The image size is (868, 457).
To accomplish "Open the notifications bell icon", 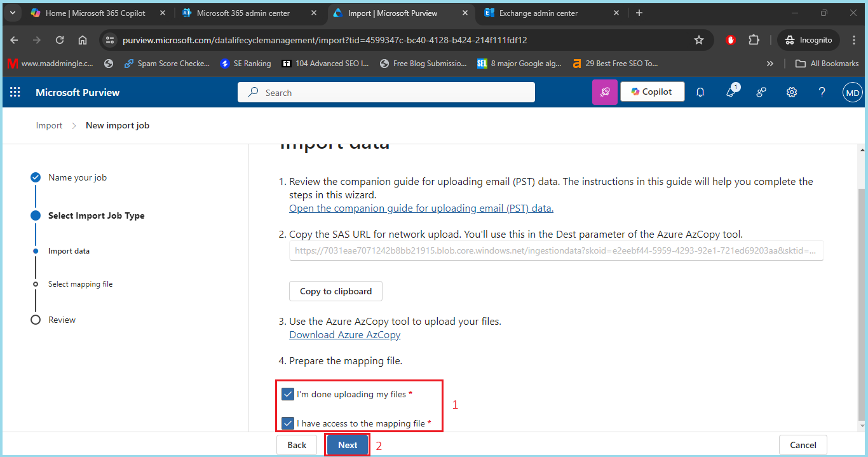I will pyautogui.click(x=700, y=92).
